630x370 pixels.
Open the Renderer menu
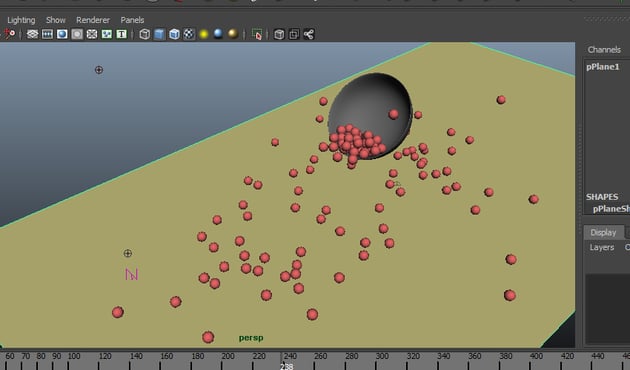[93, 20]
